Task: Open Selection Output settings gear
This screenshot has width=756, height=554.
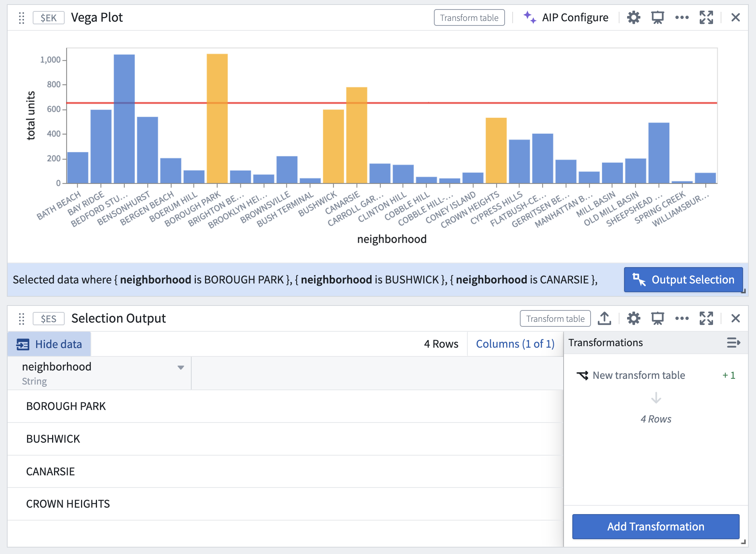Action: (634, 318)
